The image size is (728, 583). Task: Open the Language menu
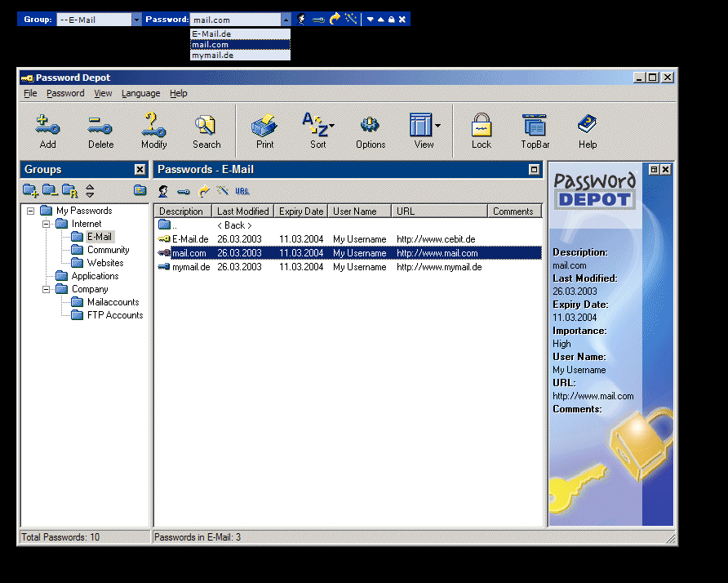coord(140,93)
